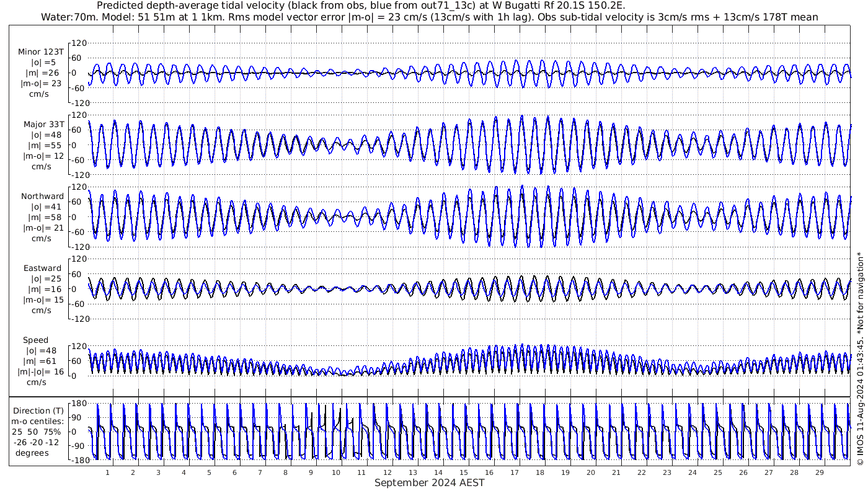Image resolution: width=868 pixels, height=496 pixels.
Task: Click the date tick label '1' on x-axis
Action: pyautogui.click(x=107, y=472)
